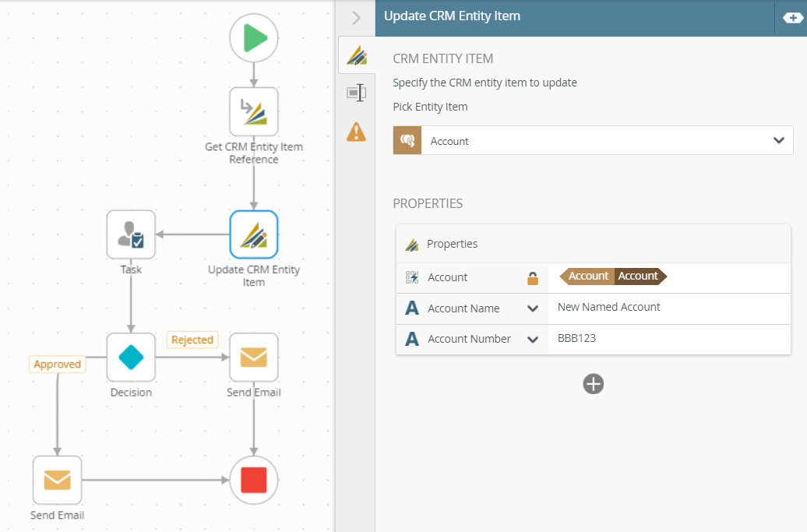Click the green Start event node
807x532 pixels.
(x=254, y=38)
